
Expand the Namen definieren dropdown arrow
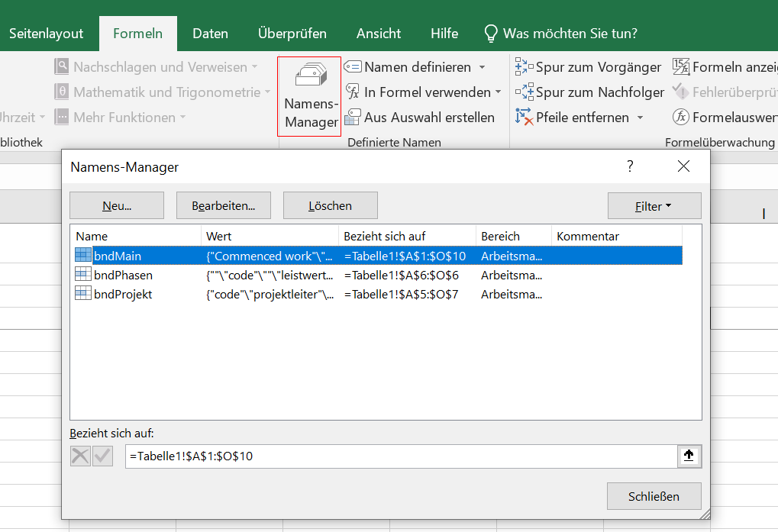click(x=483, y=67)
